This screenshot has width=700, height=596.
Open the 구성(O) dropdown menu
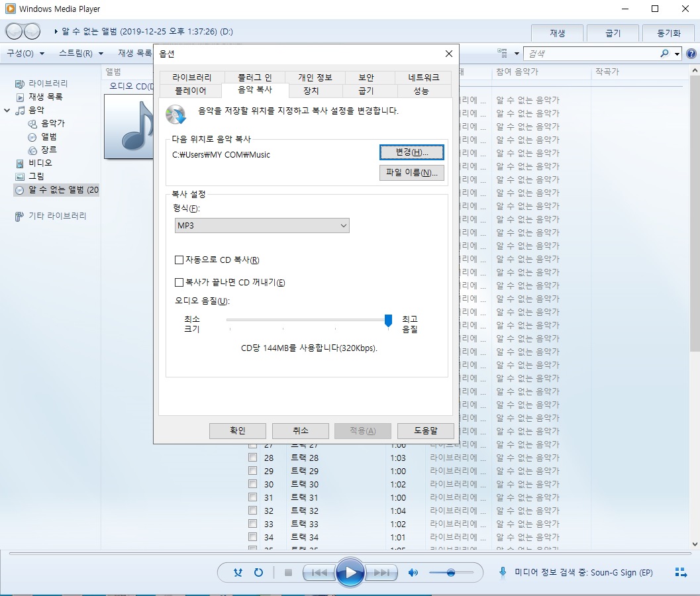(25, 54)
